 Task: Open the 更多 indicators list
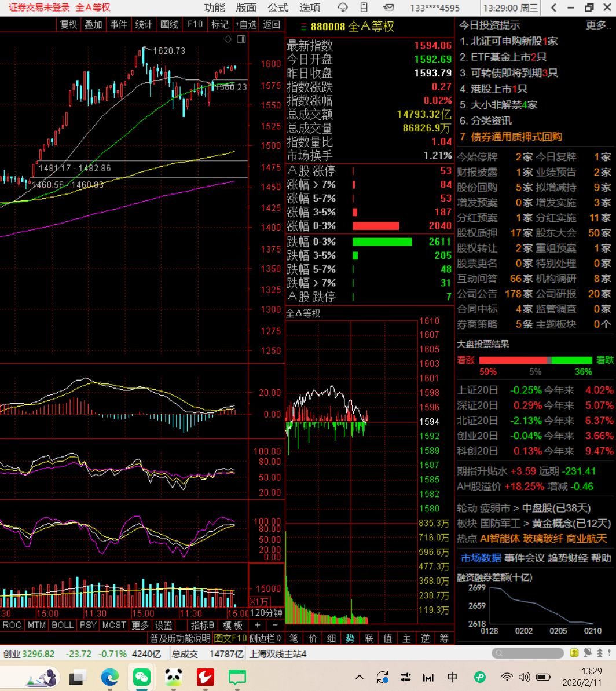[x=140, y=626]
